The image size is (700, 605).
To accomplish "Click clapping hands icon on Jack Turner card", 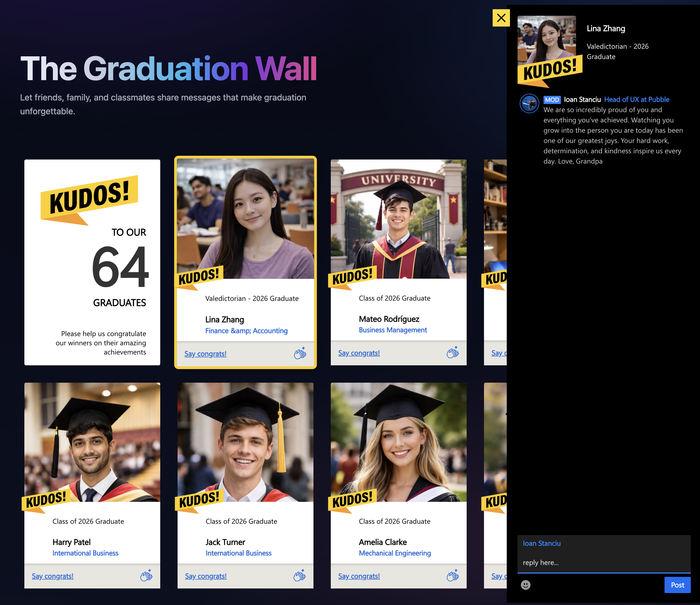I will point(299,575).
